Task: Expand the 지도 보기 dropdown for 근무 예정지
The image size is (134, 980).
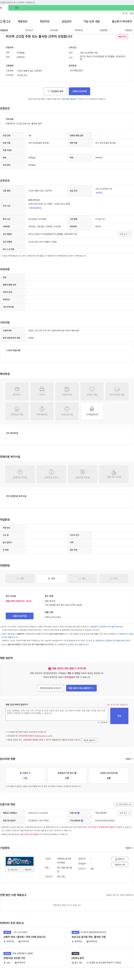Action: click(x=125, y=234)
